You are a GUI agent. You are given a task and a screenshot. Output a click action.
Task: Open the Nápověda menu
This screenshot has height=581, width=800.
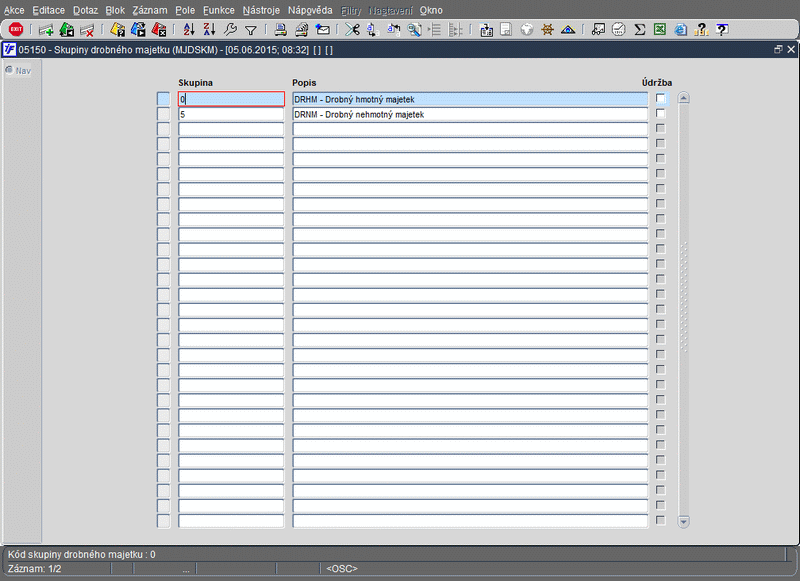(310, 10)
